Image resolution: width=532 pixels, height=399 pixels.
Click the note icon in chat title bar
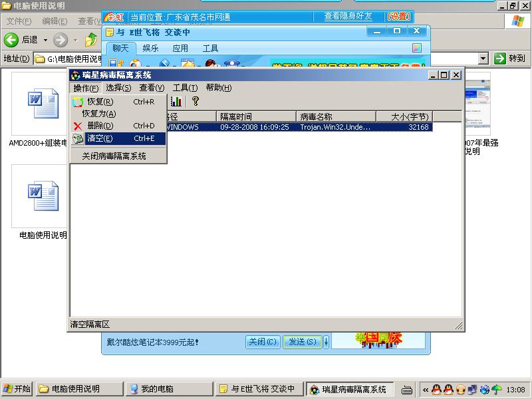tap(110, 32)
